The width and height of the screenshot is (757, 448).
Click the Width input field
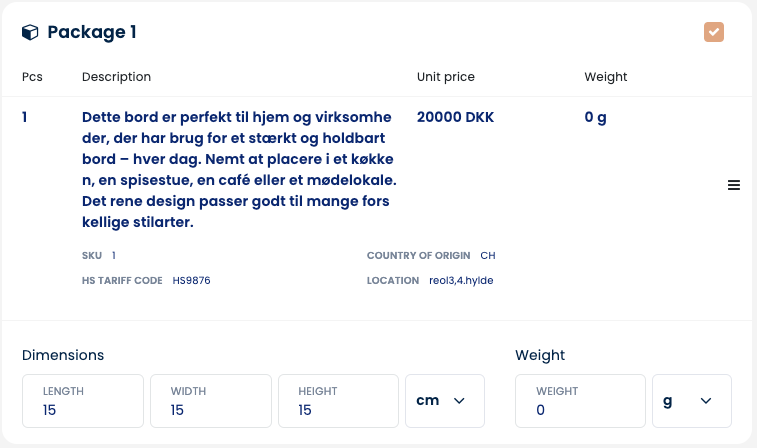(x=211, y=402)
